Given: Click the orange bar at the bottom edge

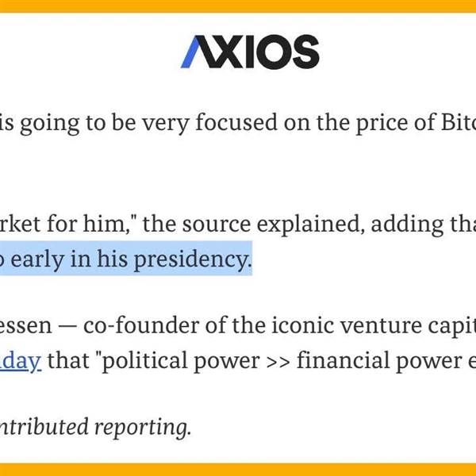Looking at the screenshot, I should [238, 470].
